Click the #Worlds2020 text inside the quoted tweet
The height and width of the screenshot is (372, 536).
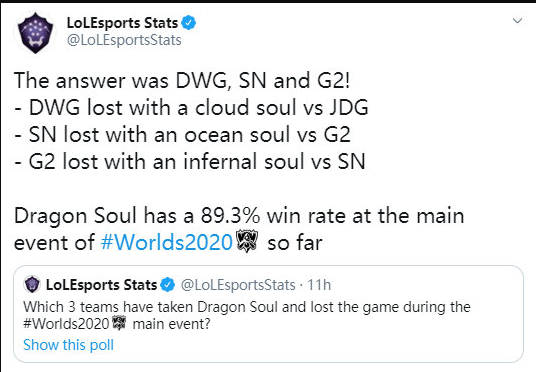66,323
